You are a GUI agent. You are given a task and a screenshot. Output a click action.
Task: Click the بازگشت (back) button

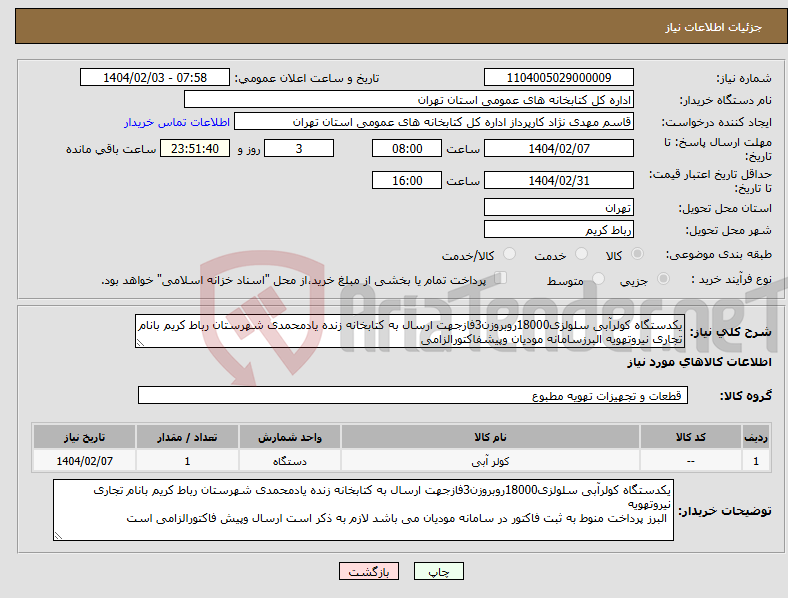[x=369, y=571]
